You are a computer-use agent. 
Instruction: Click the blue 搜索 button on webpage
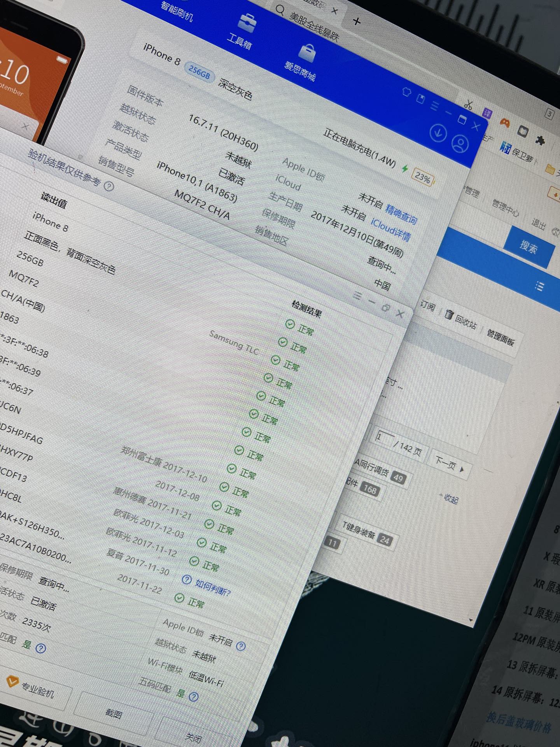pos(529,247)
